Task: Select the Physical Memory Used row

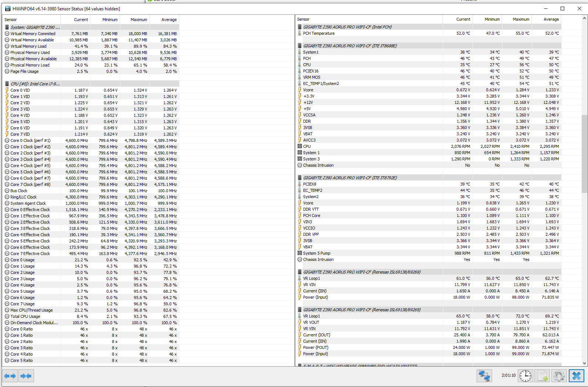Action: [91, 52]
